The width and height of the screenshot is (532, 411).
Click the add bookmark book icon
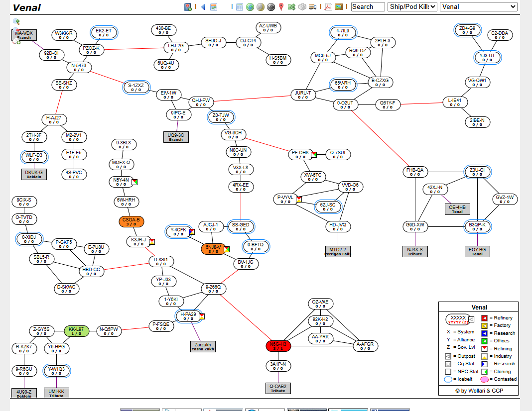tap(188, 7)
